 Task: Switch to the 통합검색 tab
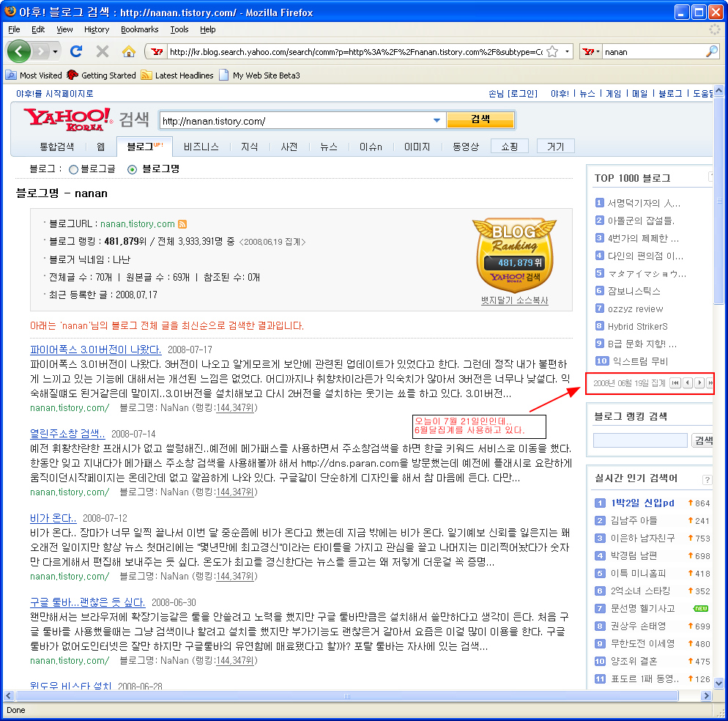pyautogui.click(x=56, y=147)
